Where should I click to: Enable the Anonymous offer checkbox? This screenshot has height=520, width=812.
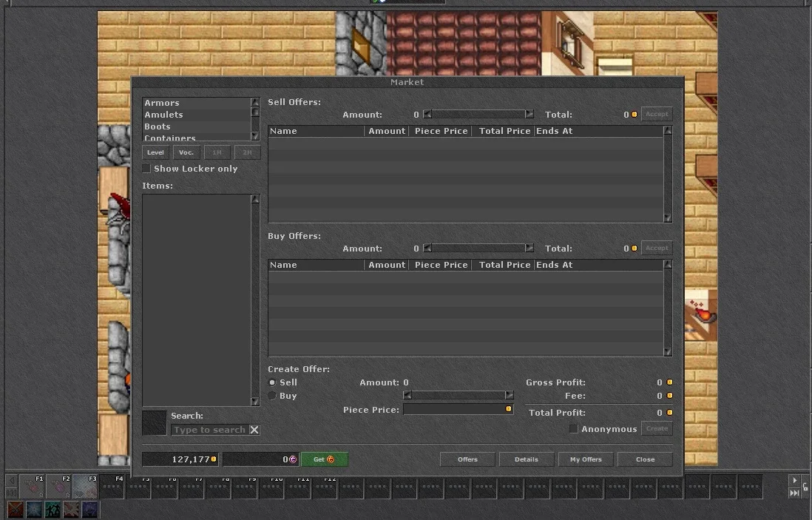573,429
